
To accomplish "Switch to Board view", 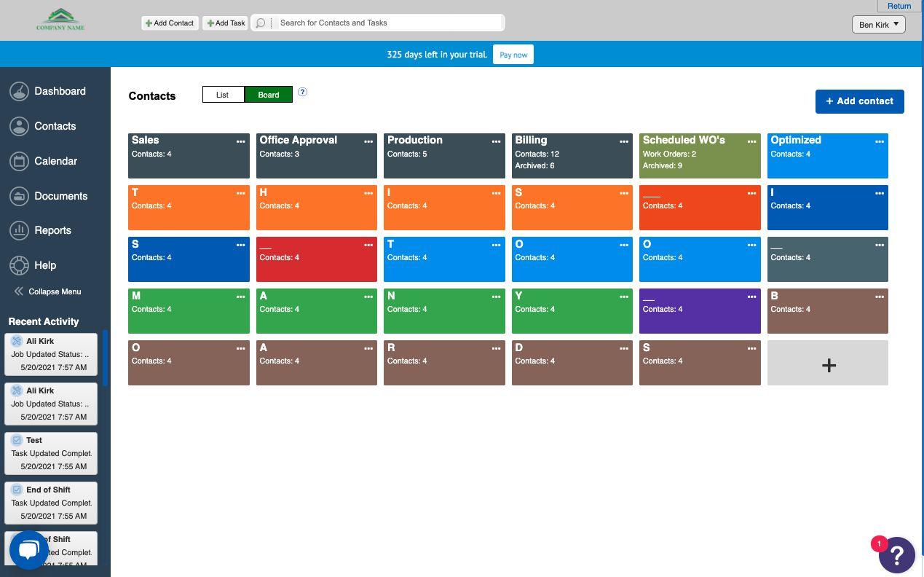I will tap(269, 95).
